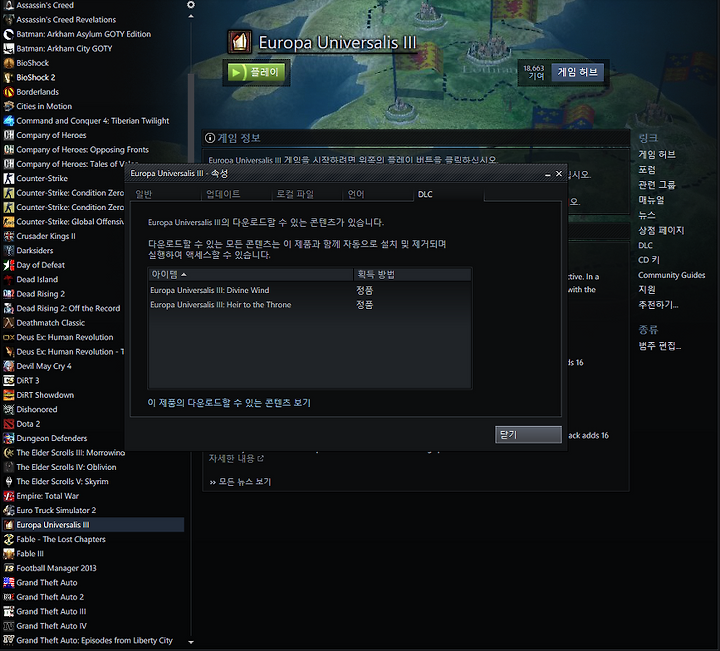This screenshot has width=720, height=651.
Task: Select Europa Universalis III in game list
Action: pos(93,525)
